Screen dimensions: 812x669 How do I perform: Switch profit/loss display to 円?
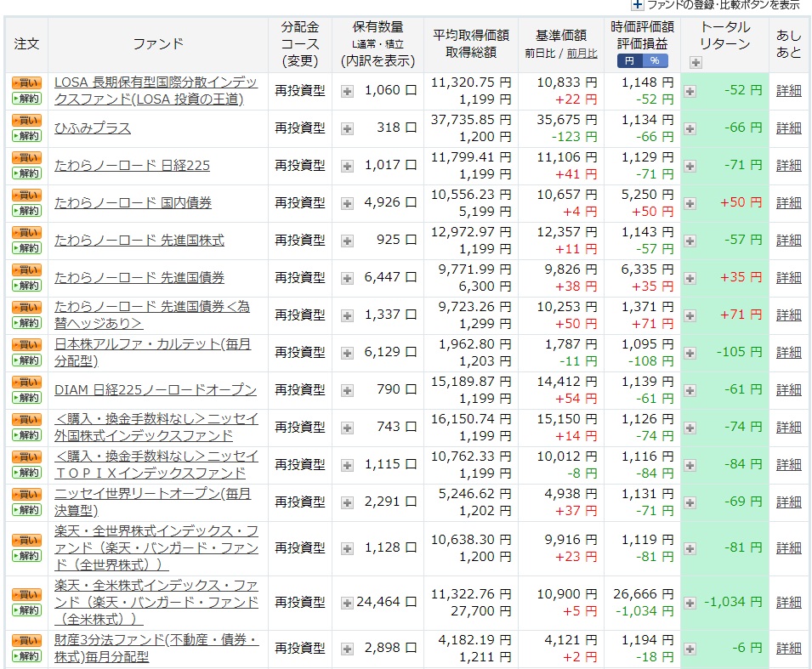pos(630,61)
